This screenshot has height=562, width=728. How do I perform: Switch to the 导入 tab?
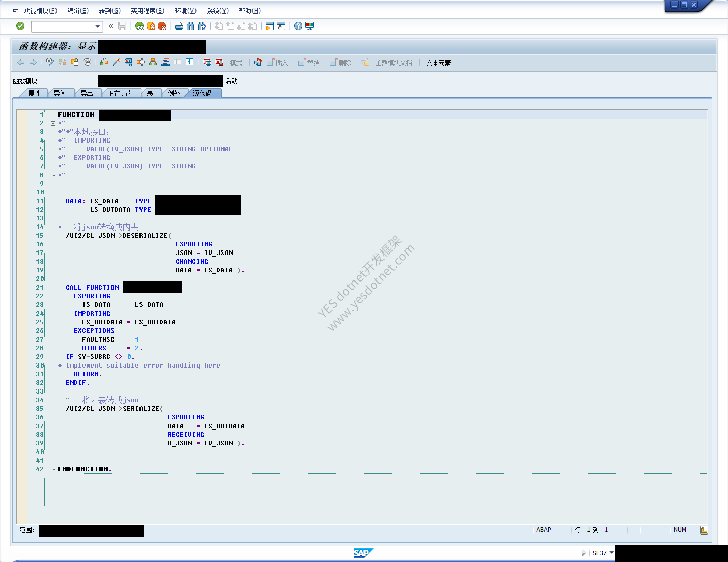pos(60,93)
